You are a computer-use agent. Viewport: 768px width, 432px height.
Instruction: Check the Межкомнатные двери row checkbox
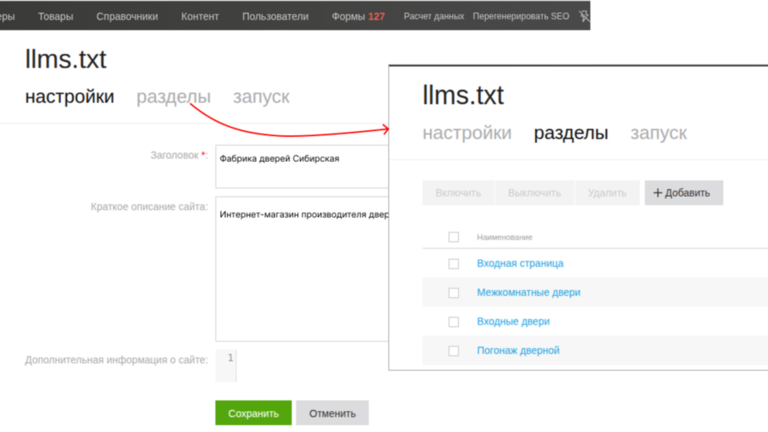tap(454, 292)
